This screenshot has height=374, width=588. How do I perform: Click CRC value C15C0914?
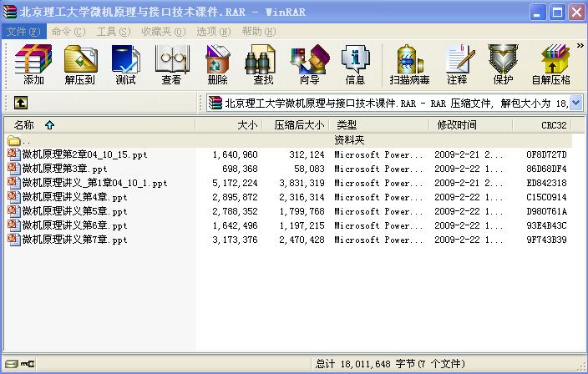pyautogui.click(x=546, y=197)
